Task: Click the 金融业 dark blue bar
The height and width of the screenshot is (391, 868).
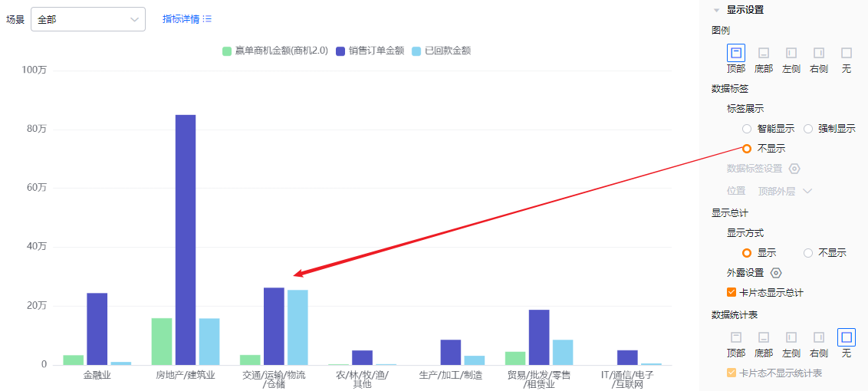Action: coord(97,329)
